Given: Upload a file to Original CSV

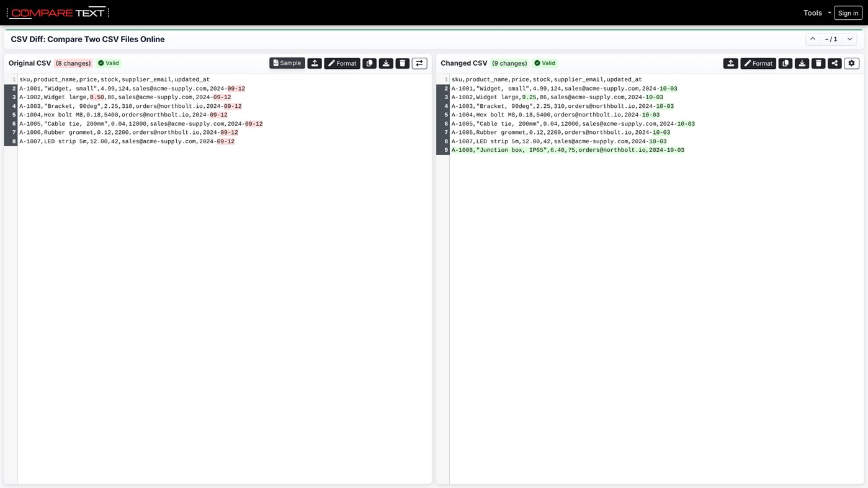Looking at the screenshot, I should pyautogui.click(x=315, y=63).
